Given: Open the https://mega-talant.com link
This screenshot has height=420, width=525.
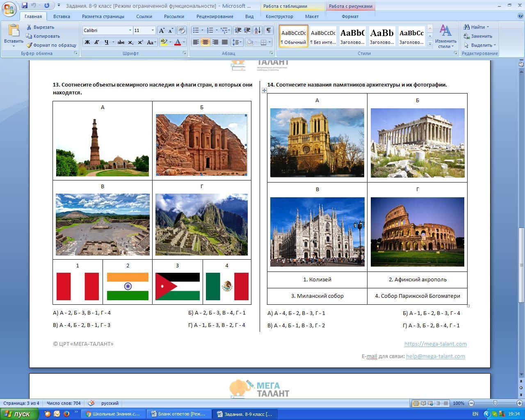Looking at the screenshot, I should coord(435,344).
